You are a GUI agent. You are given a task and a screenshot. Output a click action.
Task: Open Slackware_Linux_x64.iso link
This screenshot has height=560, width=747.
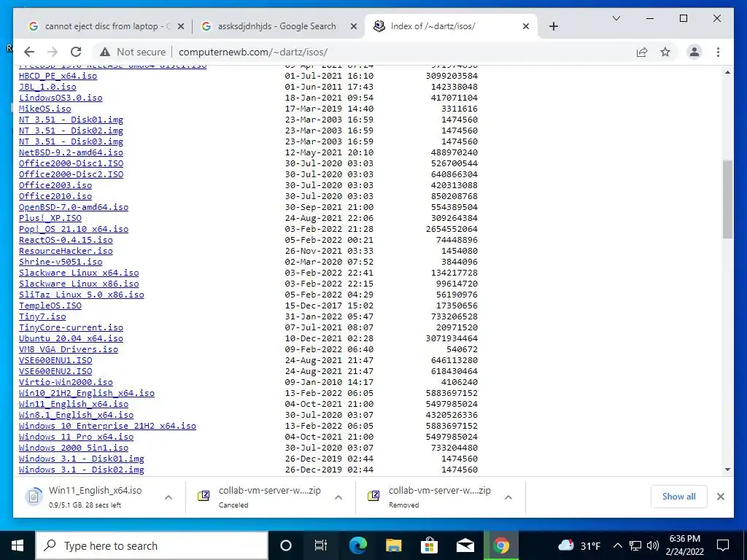coord(79,273)
